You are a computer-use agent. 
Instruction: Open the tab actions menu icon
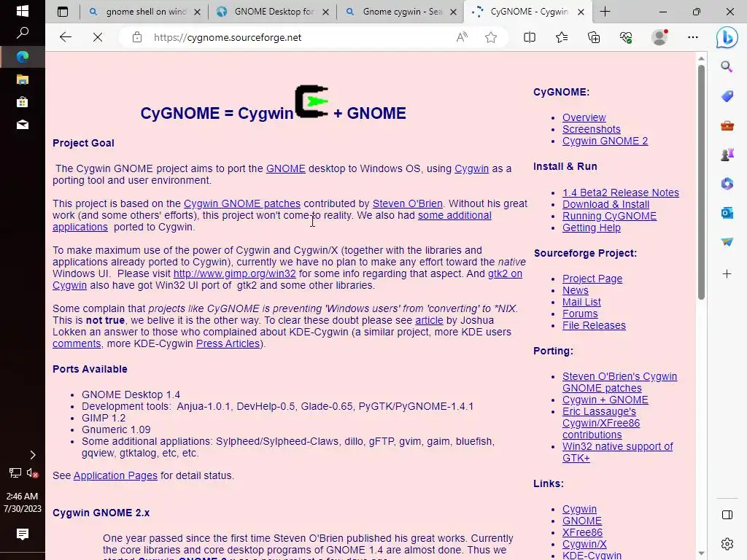click(x=63, y=12)
